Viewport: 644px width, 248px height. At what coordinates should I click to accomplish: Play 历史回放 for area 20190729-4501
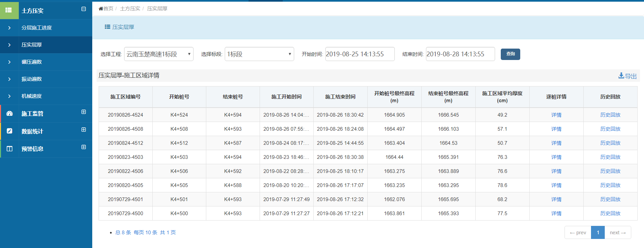pos(610,199)
